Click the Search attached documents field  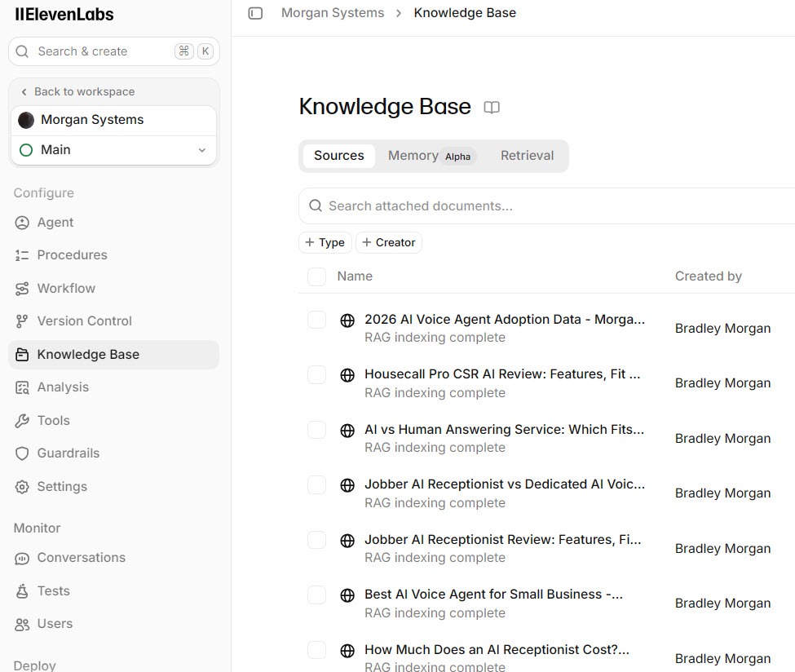click(548, 206)
